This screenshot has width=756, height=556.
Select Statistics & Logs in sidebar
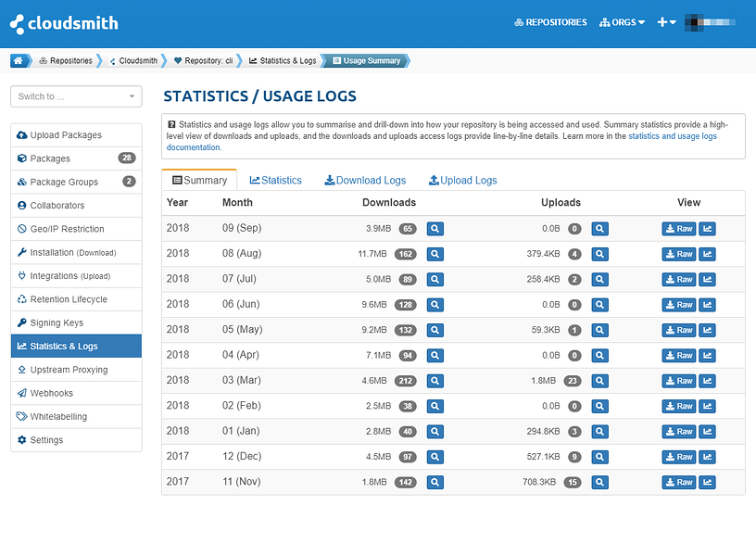pos(76,347)
